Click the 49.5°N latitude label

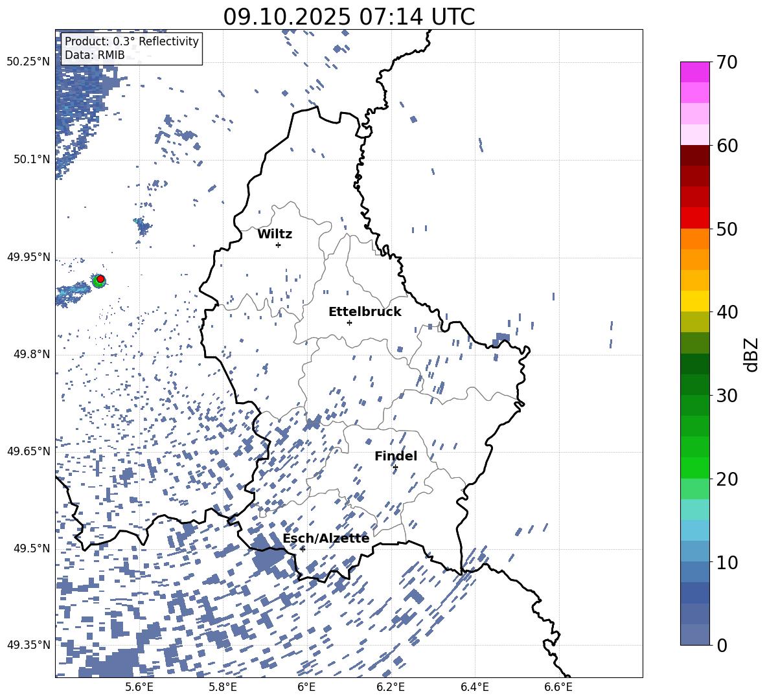pos(32,548)
